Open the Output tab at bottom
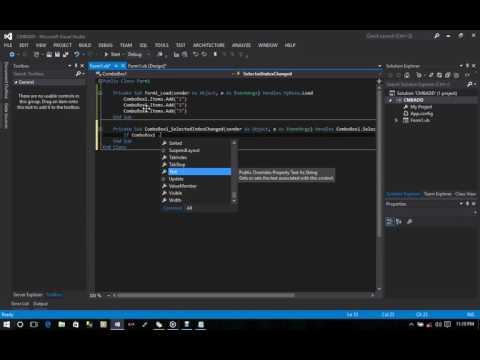Viewport: 480px width, 360px height. click(x=40, y=304)
